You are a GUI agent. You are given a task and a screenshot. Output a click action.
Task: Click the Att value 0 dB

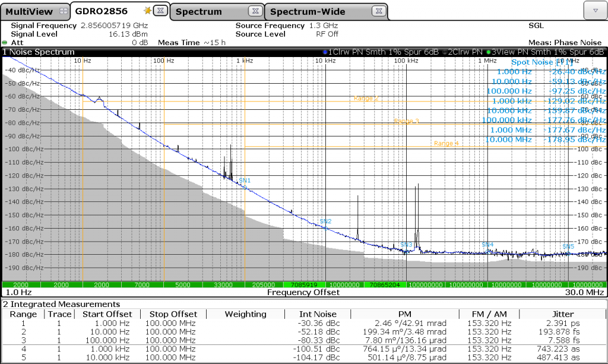coord(140,43)
